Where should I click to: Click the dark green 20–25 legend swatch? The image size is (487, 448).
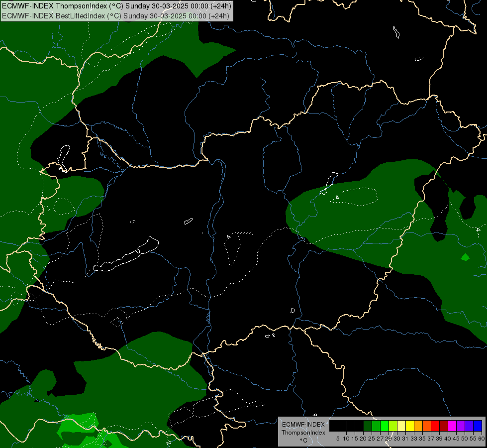coord(368,426)
